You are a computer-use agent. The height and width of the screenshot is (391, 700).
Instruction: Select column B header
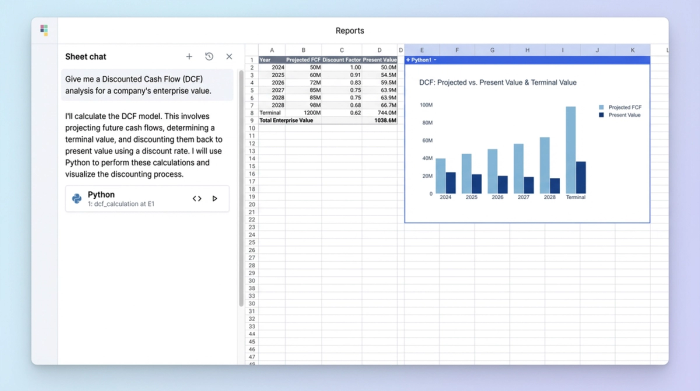[304, 50]
